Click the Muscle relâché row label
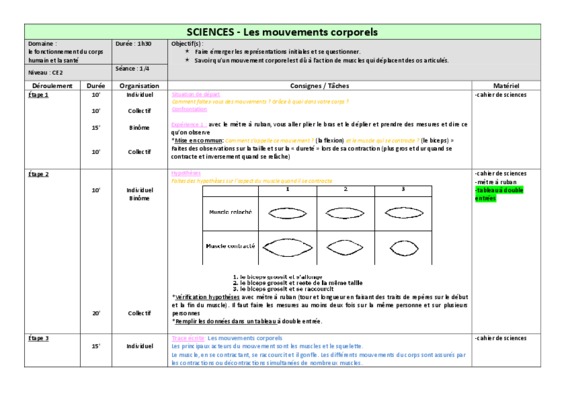The height and width of the screenshot is (400, 566). [x=230, y=212]
